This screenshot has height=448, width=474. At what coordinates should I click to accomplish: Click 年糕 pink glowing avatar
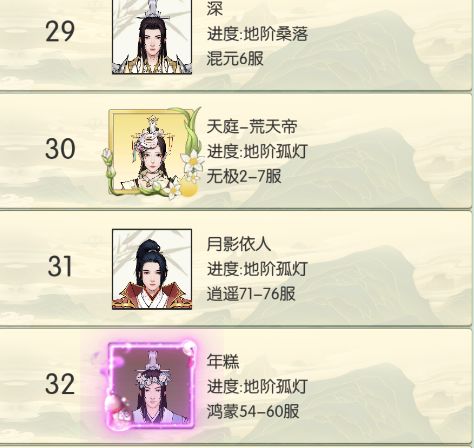tap(152, 386)
